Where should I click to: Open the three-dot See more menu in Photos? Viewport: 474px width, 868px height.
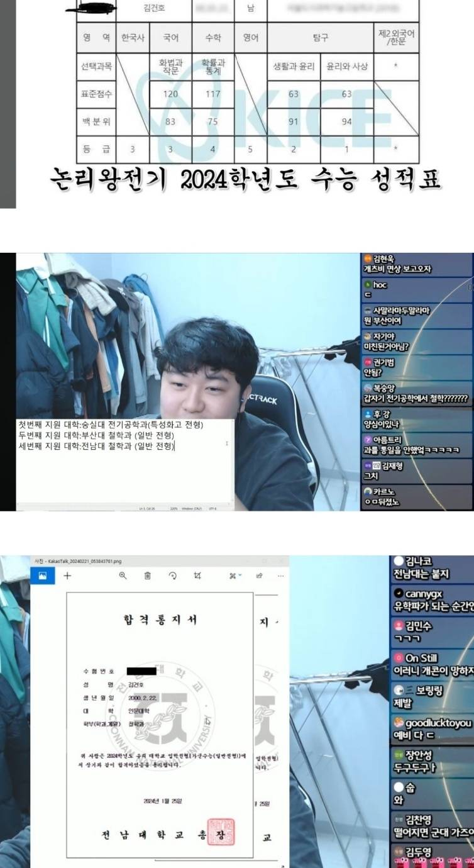pos(280,575)
